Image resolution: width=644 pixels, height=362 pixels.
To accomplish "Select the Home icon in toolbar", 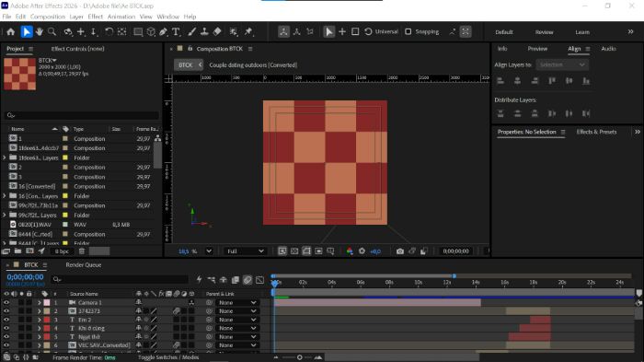I will point(11,31).
